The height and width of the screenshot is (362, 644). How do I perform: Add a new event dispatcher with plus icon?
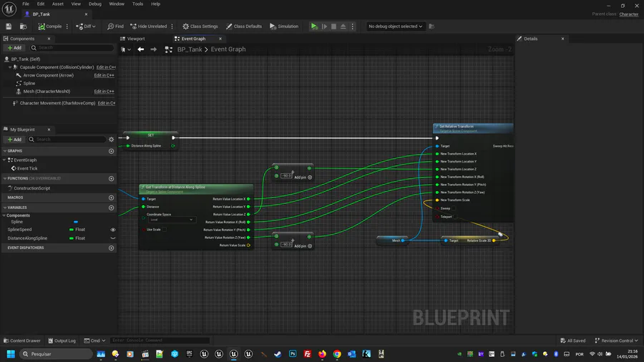[x=112, y=248]
